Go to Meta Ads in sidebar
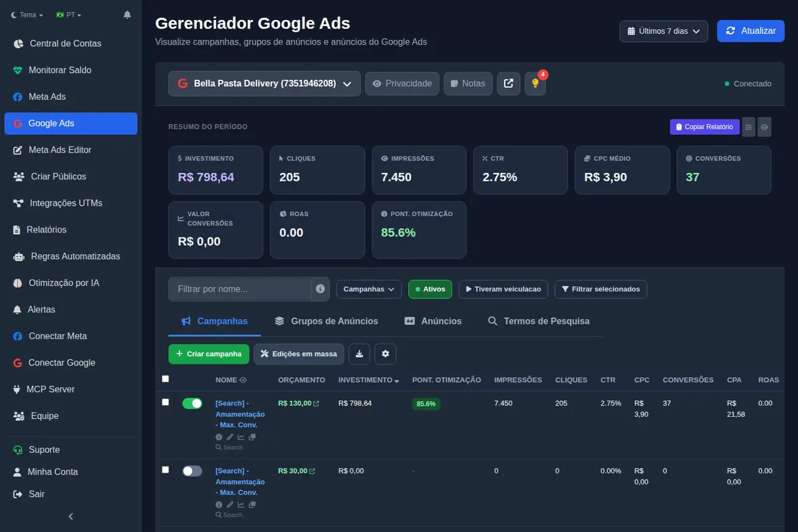Image resolution: width=798 pixels, height=532 pixels. [70, 96]
